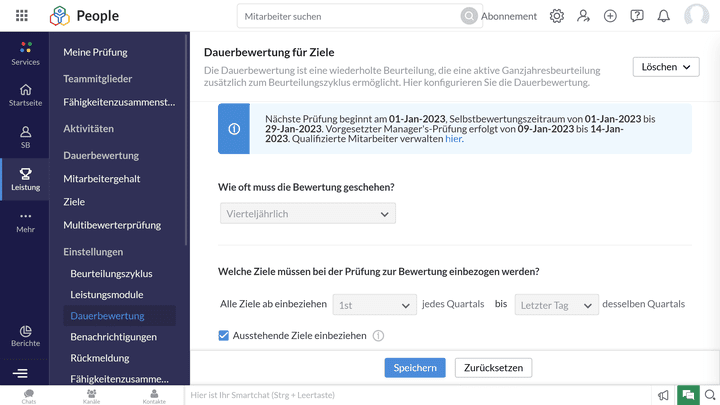
Task: Open Kanäle in bottom bar
Action: (91, 396)
